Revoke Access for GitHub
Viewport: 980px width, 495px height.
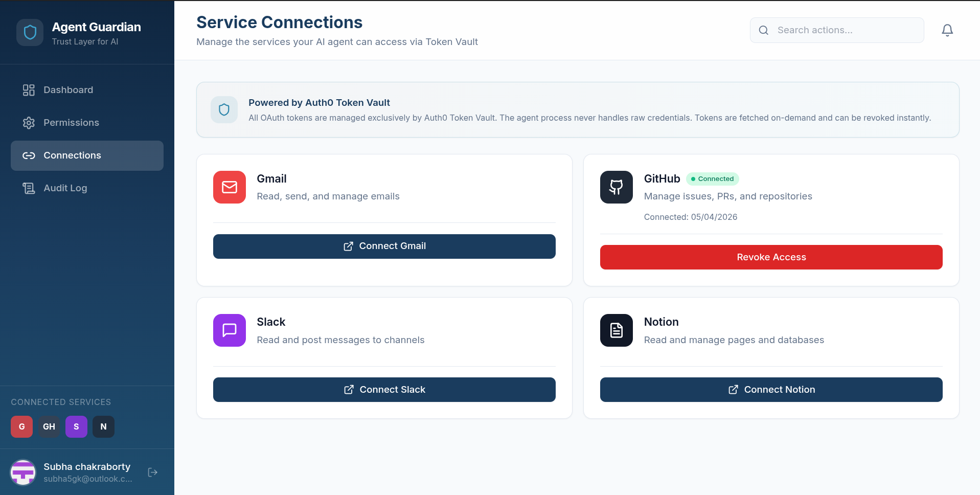click(x=771, y=257)
